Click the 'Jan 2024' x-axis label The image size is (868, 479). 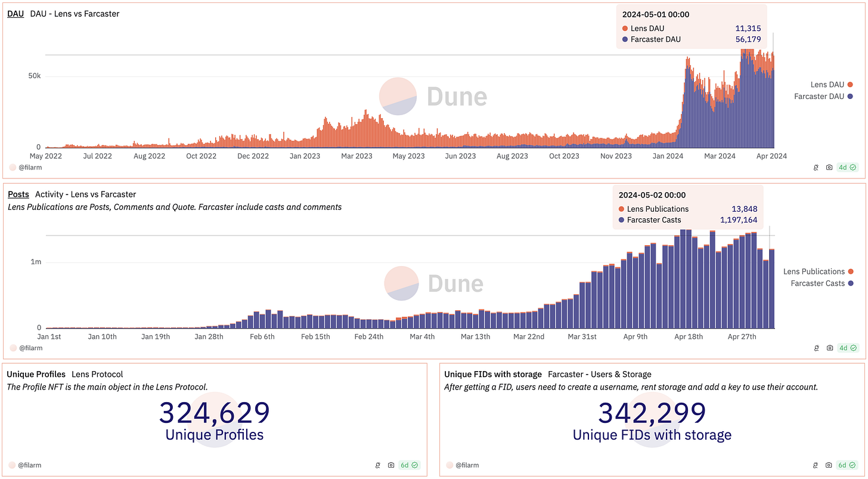(667, 156)
